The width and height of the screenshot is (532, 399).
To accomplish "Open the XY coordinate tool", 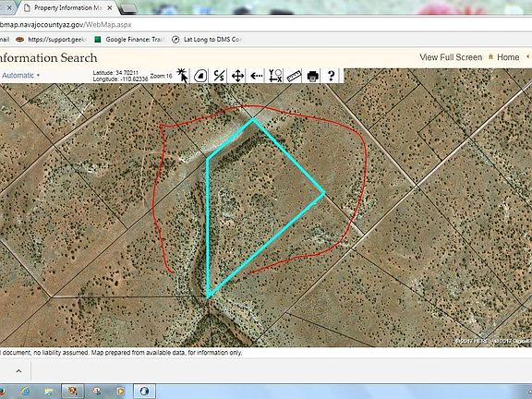I will tap(275, 76).
